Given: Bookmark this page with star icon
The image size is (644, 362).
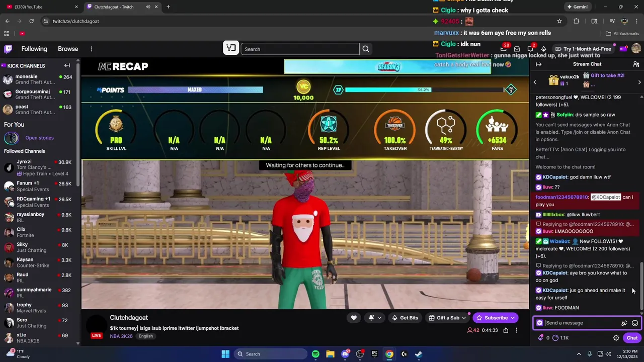Looking at the screenshot, I should pyautogui.click(x=559, y=21).
